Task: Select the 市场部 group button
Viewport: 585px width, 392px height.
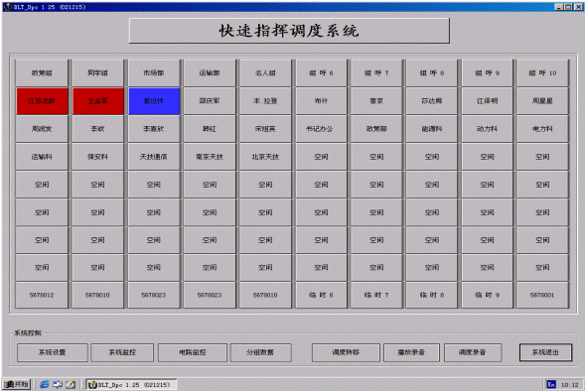Action: tap(154, 73)
